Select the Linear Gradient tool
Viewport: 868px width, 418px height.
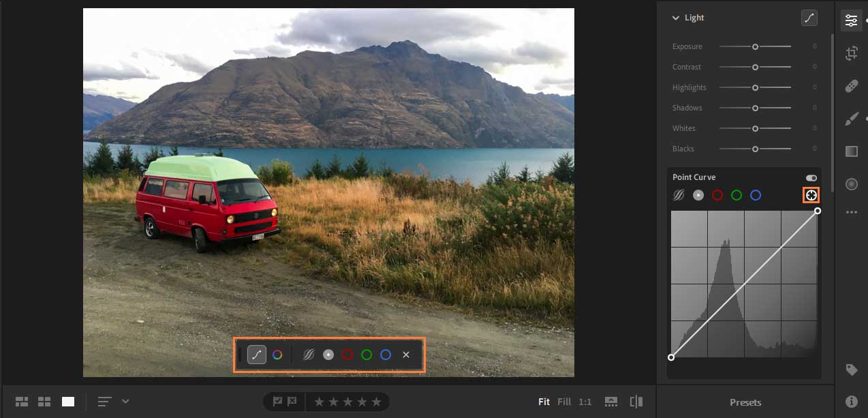[851, 151]
